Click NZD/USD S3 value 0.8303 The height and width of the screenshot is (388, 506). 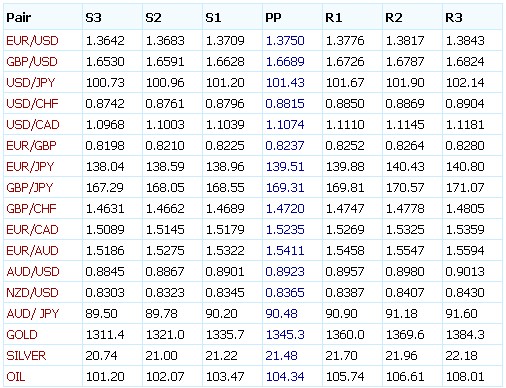tap(105, 293)
